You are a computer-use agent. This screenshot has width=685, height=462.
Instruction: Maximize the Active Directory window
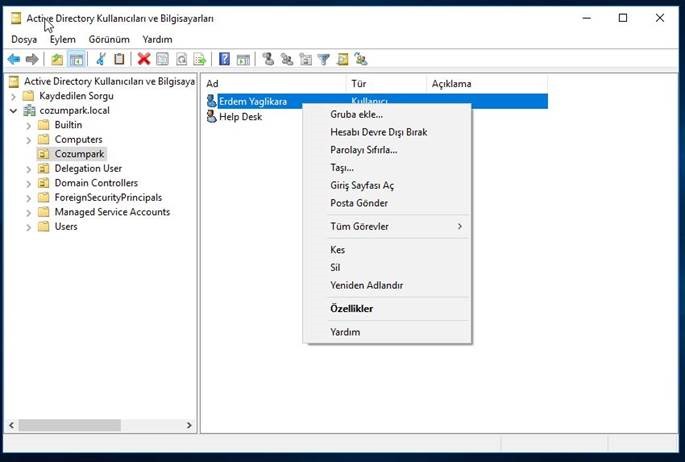[x=623, y=18]
